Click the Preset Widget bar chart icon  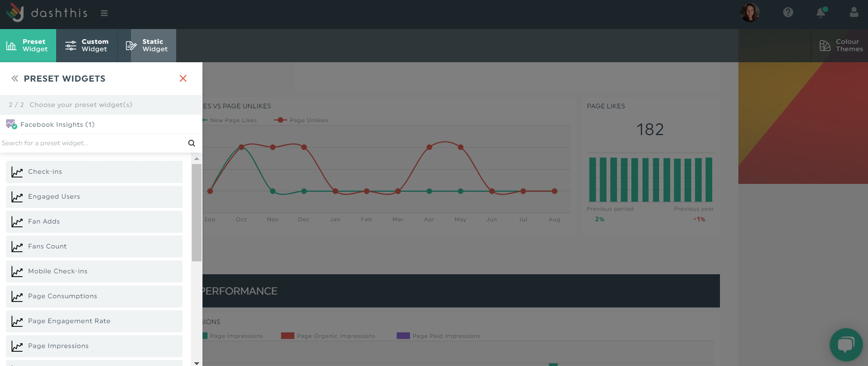coord(11,46)
